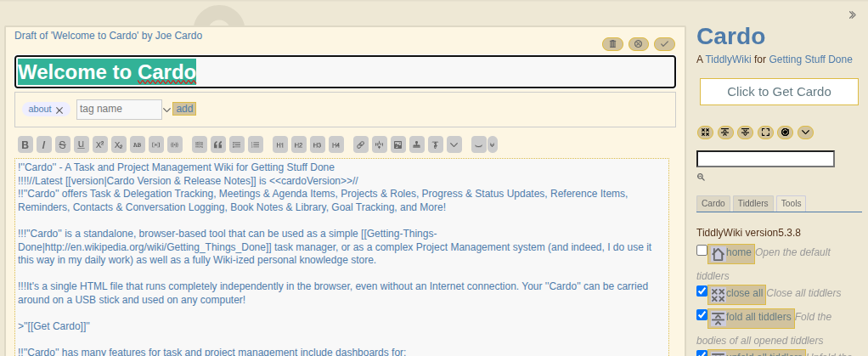The width and height of the screenshot is (868, 356).
Task: Collapse the sidebar with double chevron
Action: pyautogui.click(x=853, y=15)
